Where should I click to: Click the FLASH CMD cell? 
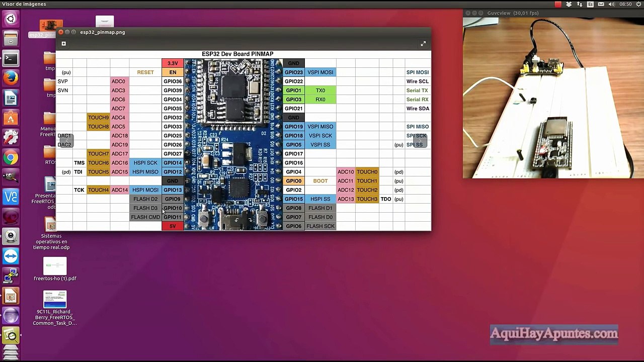[x=145, y=217]
